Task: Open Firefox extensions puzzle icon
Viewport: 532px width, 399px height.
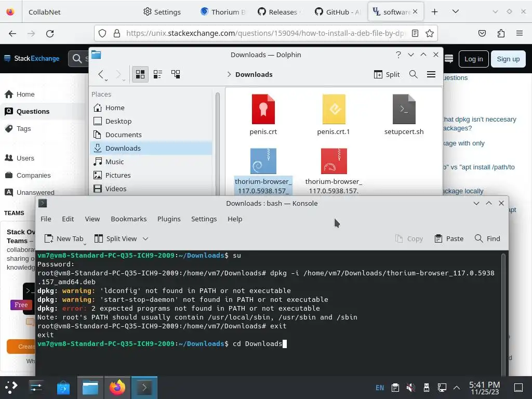Action: click(501, 33)
